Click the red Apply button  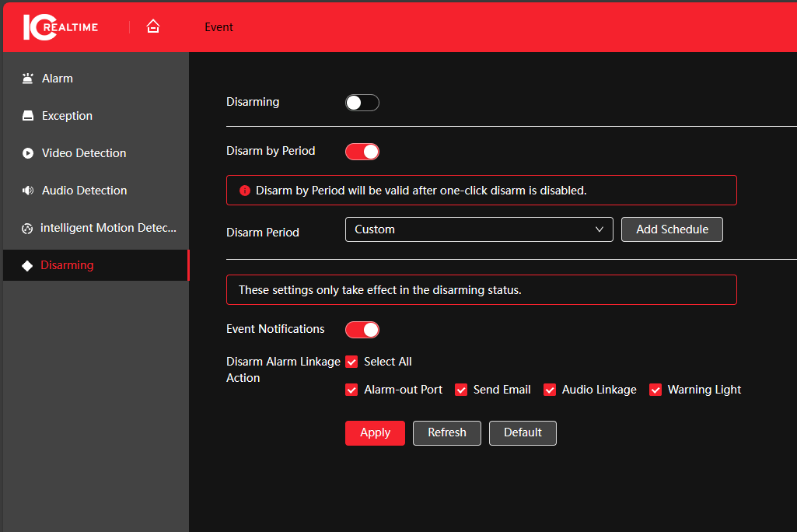375,433
